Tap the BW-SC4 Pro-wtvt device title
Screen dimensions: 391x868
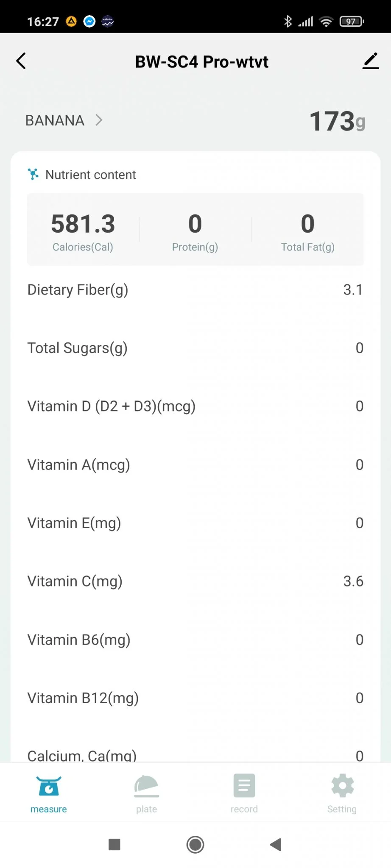[201, 62]
